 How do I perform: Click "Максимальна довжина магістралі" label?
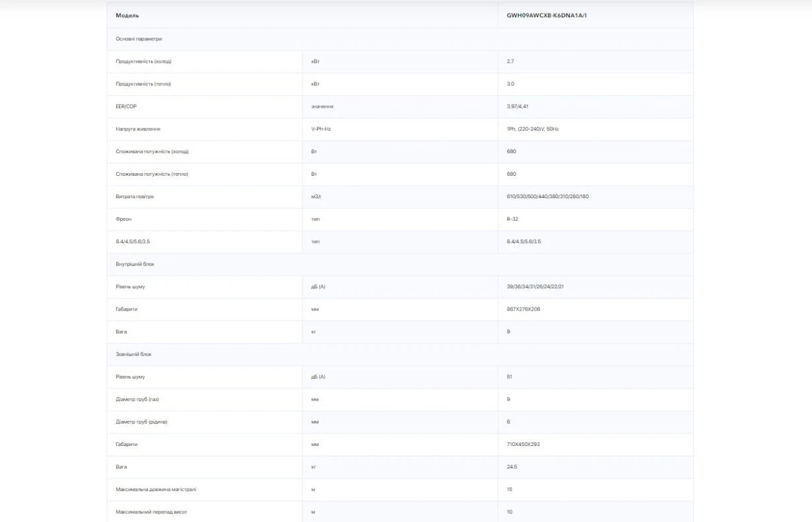point(156,489)
